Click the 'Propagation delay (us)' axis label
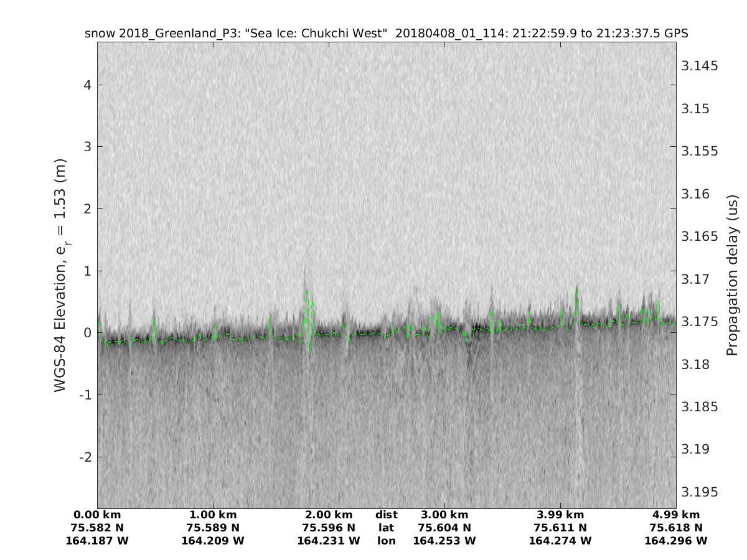 pos(732,275)
